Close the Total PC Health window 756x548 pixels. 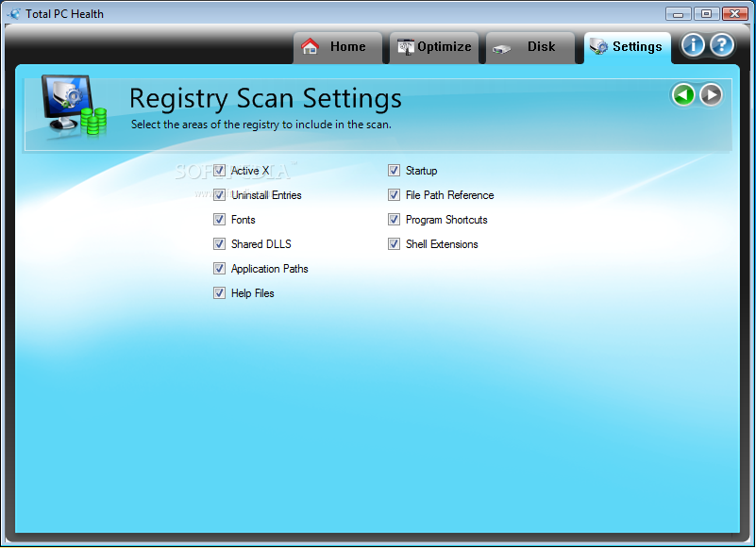[x=735, y=13]
